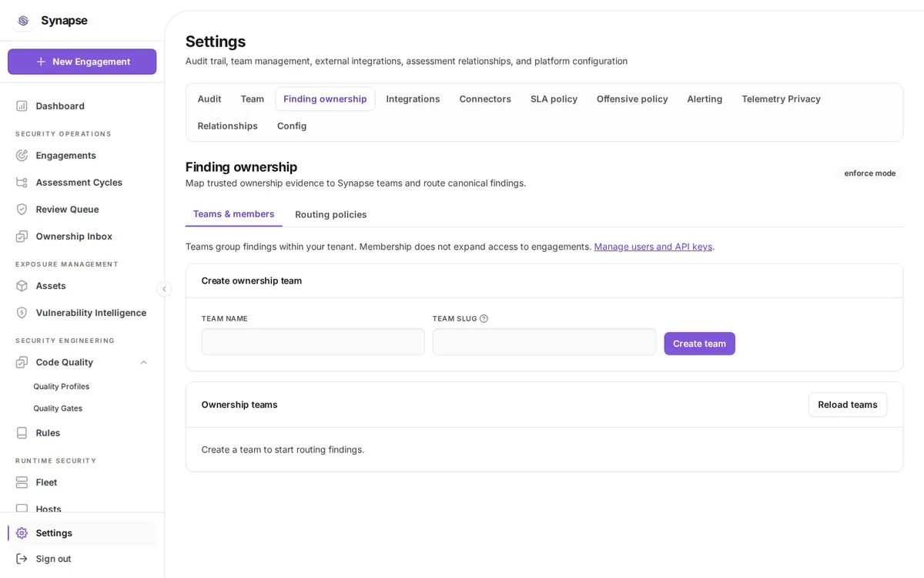Click the Dashboard sidebar icon

(22, 106)
